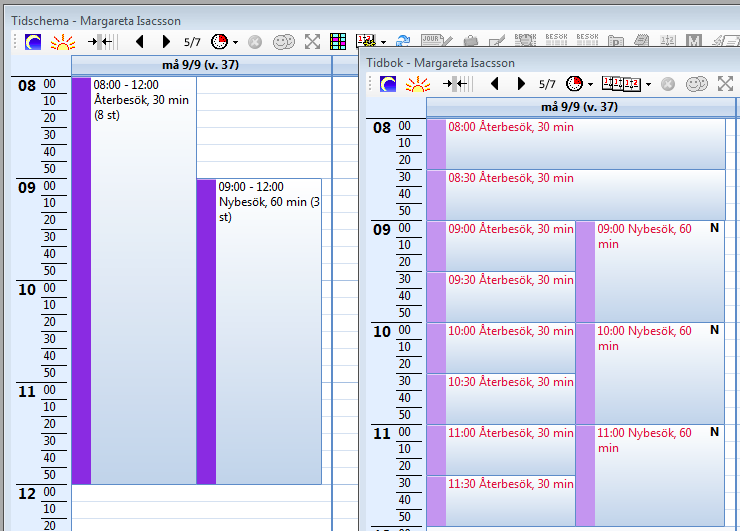Click the clock icon in Tidbok toolbar
Viewport: 740px width, 531px height.
(574, 84)
